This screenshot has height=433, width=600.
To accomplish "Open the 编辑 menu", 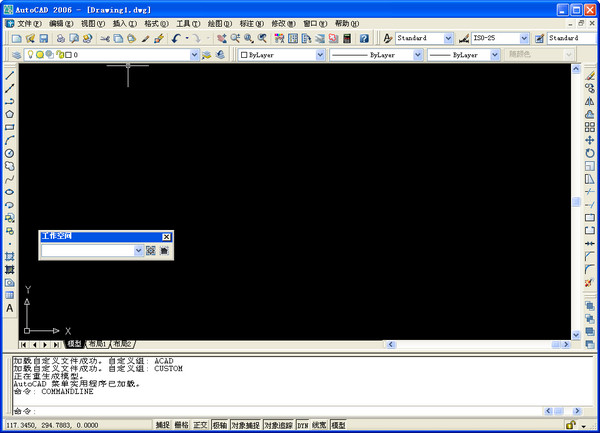I will pyautogui.click(x=61, y=24).
